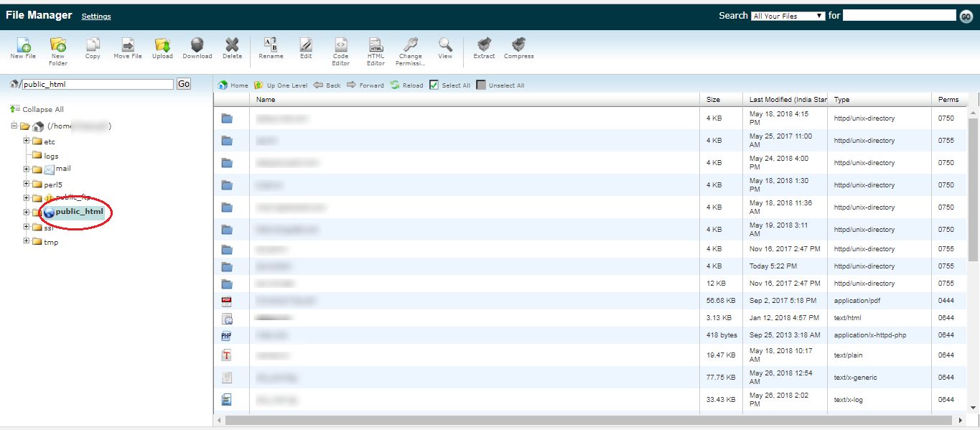Click Collapse All
This screenshot has width=980, height=430.
37,109
